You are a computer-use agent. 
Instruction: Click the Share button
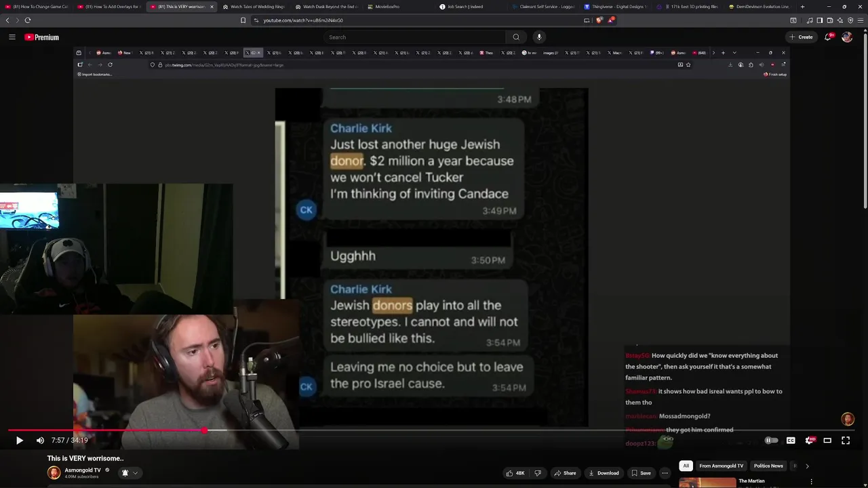(x=566, y=473)
